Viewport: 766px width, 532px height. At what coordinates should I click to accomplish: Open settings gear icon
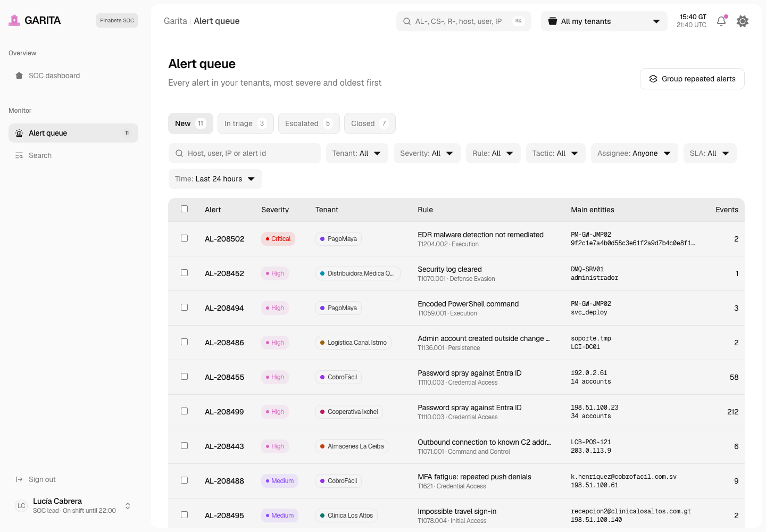743,21
